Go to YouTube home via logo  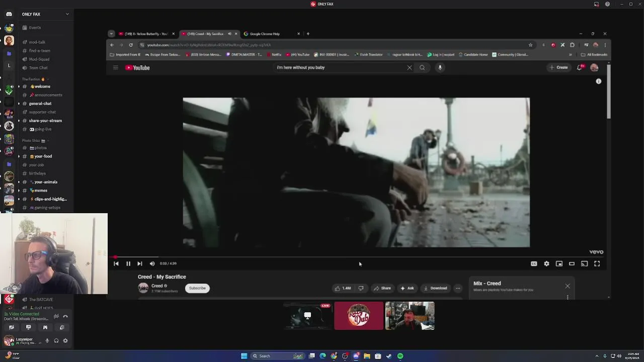137,67
